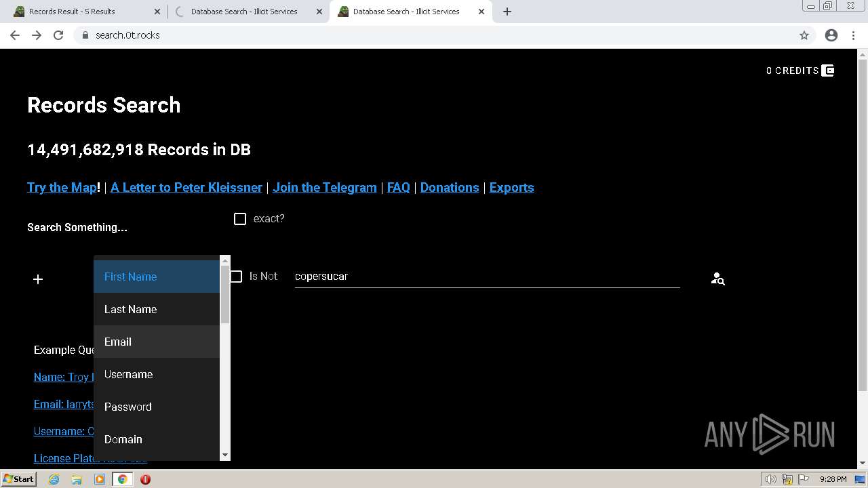
Task: Click the dropdown list scrollbar thumb
Action: pos(225,293)
